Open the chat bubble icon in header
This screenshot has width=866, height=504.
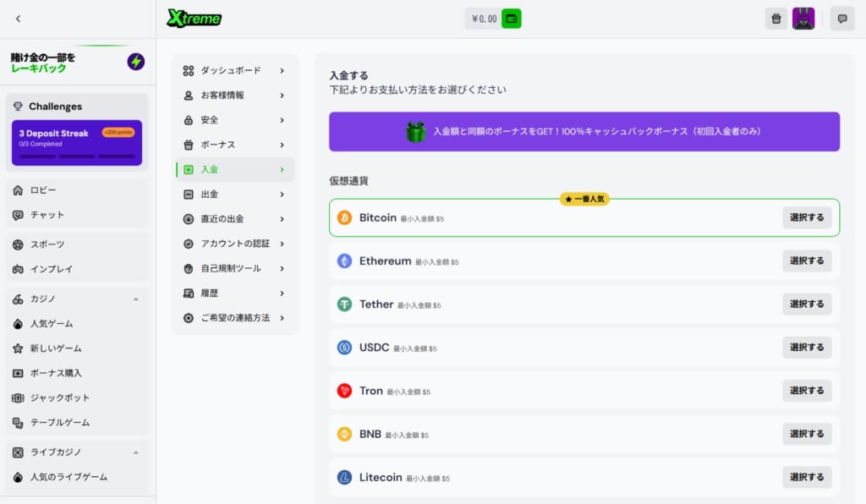(842, 19)
